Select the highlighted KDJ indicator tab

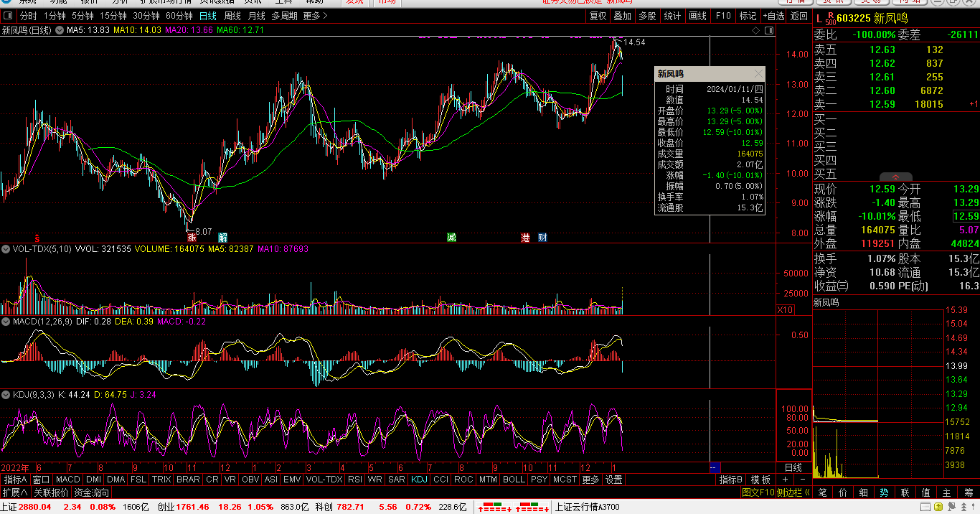point(419,480)
